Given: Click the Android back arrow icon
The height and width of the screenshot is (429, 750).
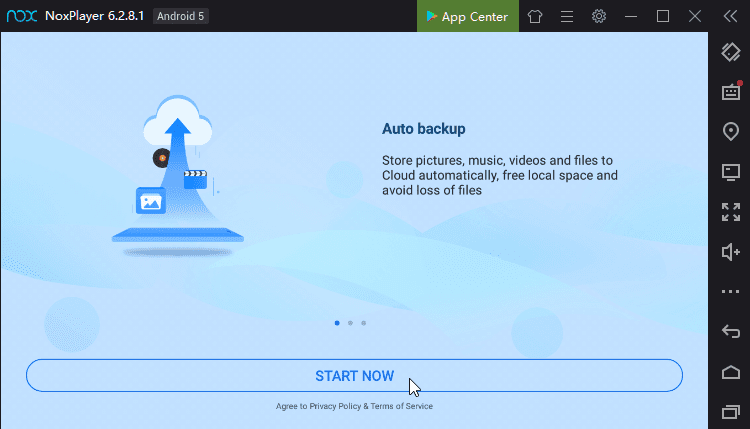Looking at the screenshot, I should point(731,331).
